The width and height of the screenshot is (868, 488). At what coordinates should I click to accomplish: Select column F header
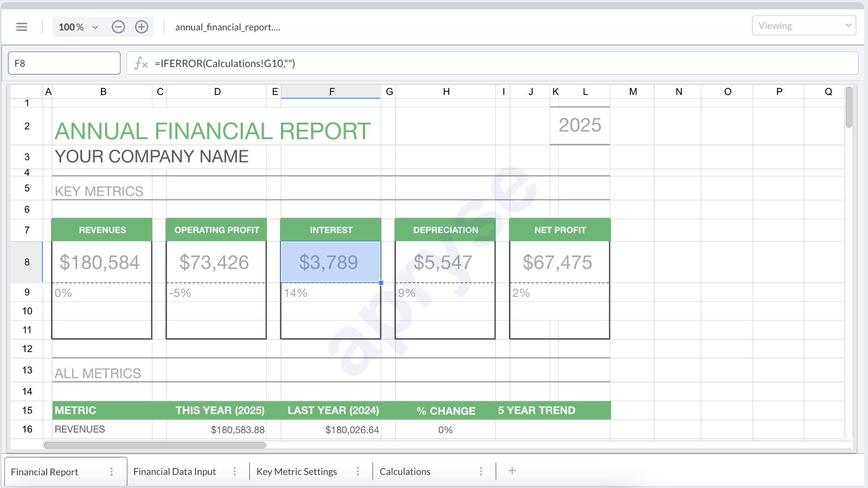point(331,92)
